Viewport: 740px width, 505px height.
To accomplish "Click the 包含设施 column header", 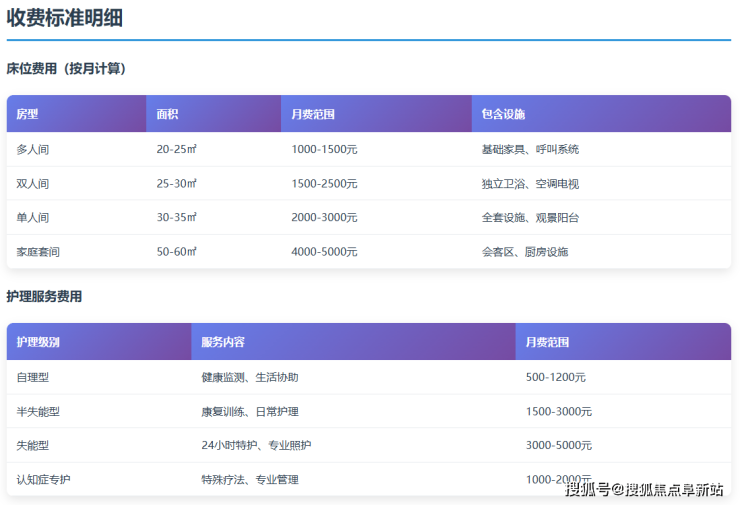I will tap(503, 114).
